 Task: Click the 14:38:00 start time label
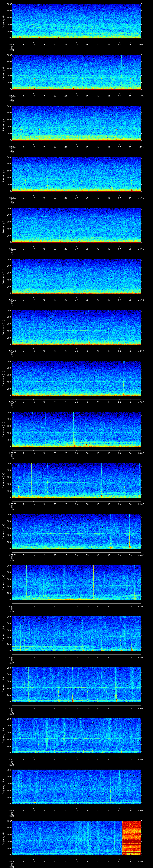(12, 504)
